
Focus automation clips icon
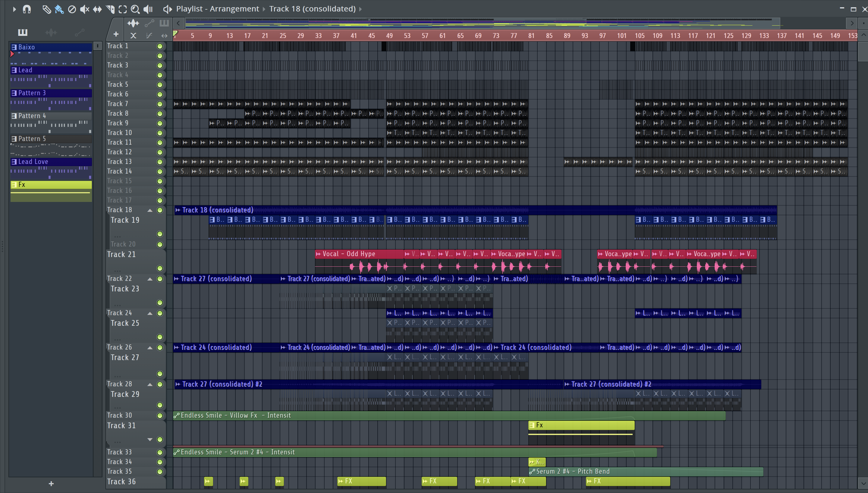pyautogui.click(x=149, y=24)
